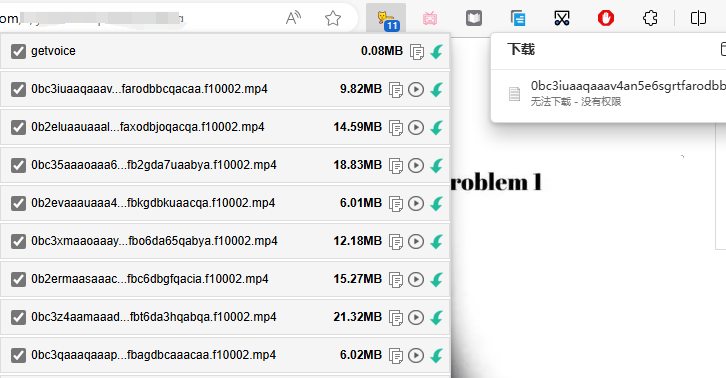
Task: Download the 18.83MB mp4 file
Action: click(437, 165)
